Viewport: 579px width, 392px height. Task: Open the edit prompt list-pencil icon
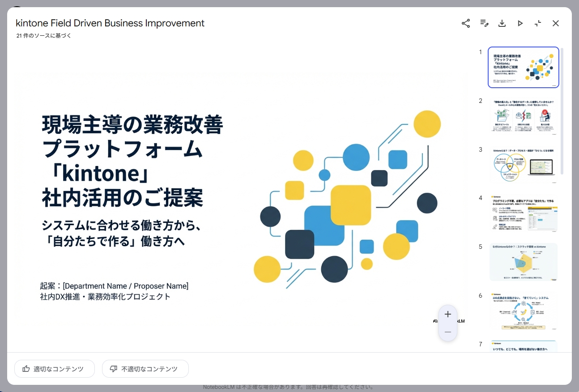pyautogui.click(x=484, y=23)
